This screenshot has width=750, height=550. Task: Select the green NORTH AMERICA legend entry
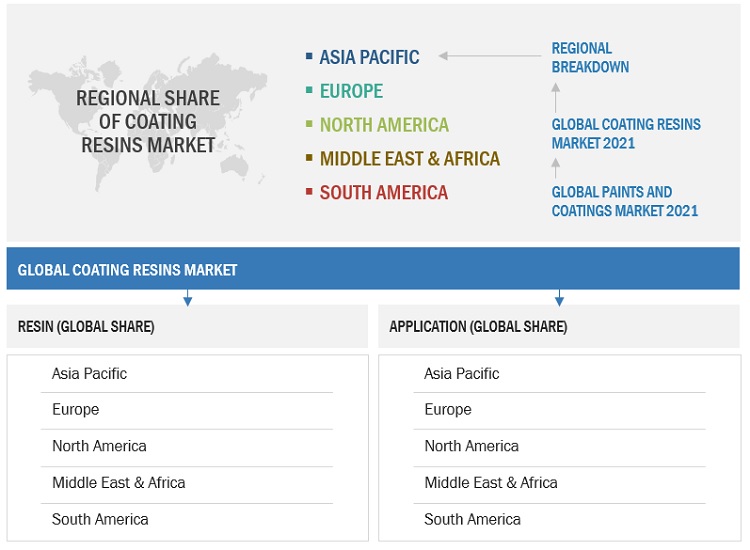384,125
